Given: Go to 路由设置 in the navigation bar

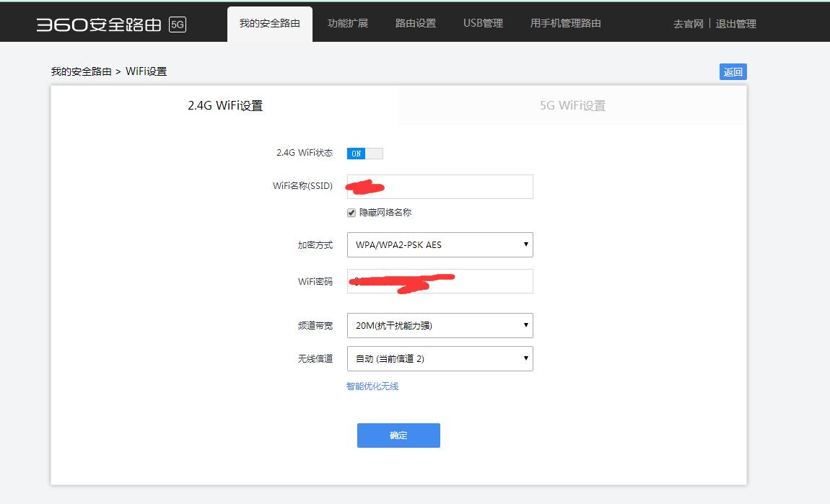Looking at the screenshot, I should (x=414, y=22).
